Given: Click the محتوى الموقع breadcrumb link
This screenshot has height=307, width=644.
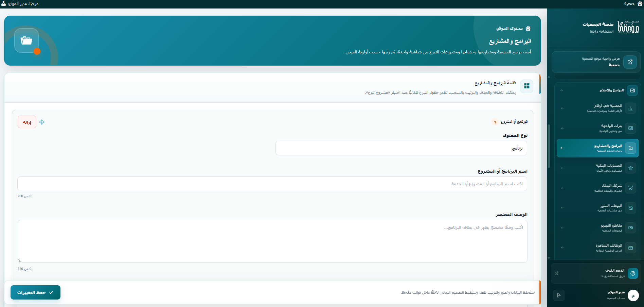Looking at the screenshot, I should pyautogui.click(x=509, y=29).
